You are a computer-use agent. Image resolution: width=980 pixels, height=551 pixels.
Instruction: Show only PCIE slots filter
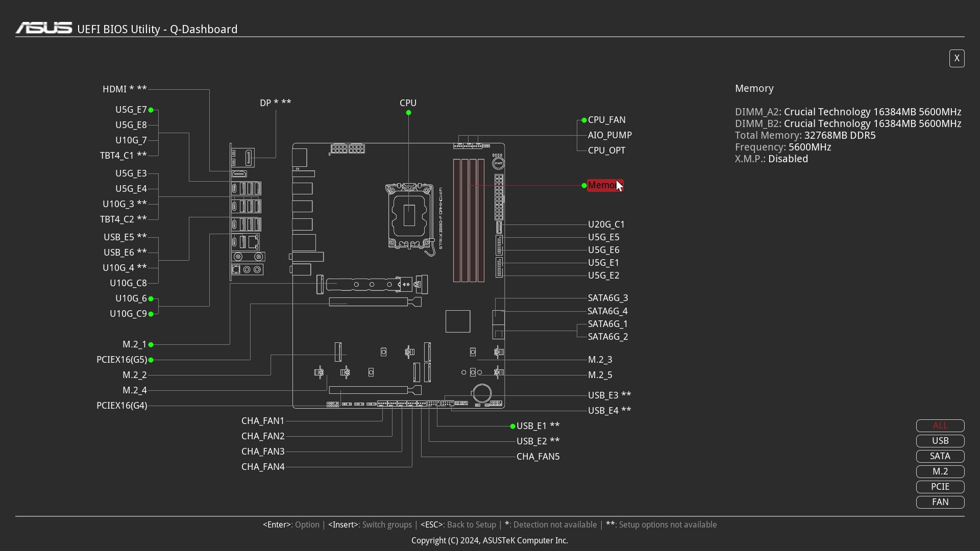click(940, 487)
